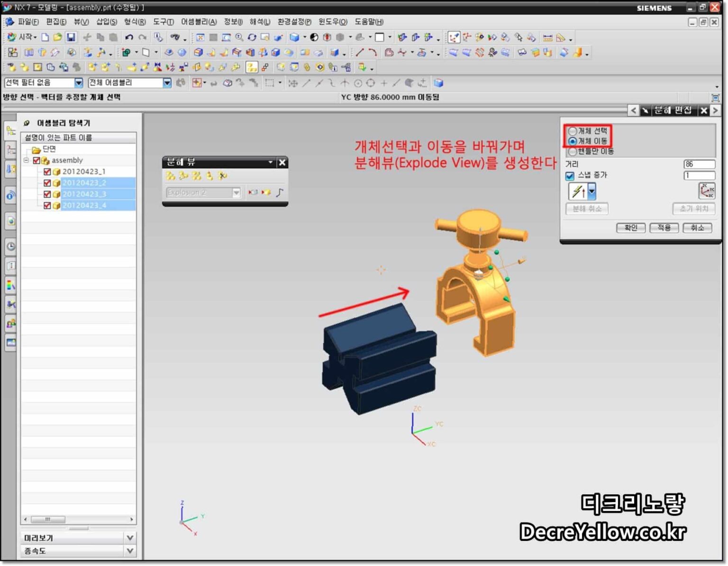This screenshot has width=728, height=566.
Task: Open the Roles sidebar tab icon
Action: tap(10, 324)
